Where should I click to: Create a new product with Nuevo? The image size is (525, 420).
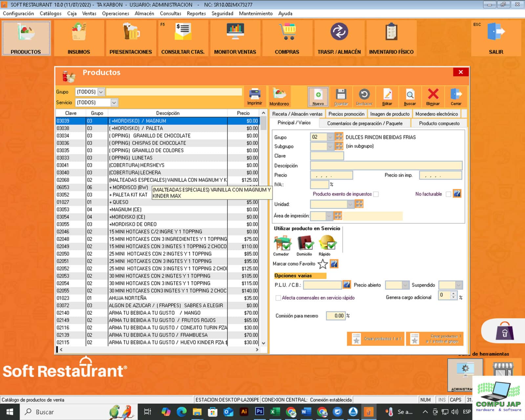[x=318, y=97]
